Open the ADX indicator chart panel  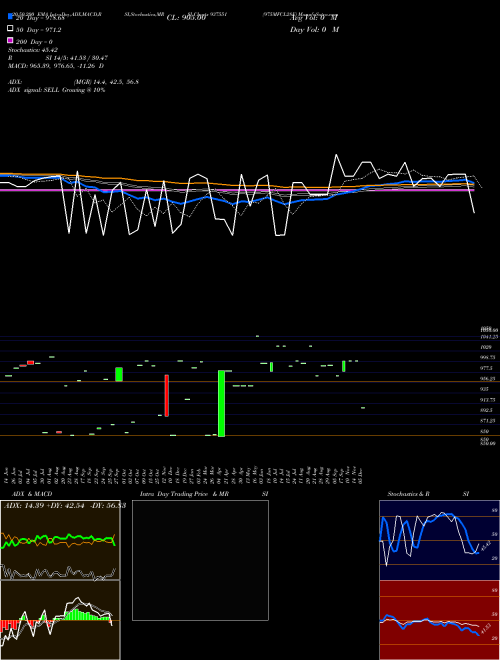(60, 540)
